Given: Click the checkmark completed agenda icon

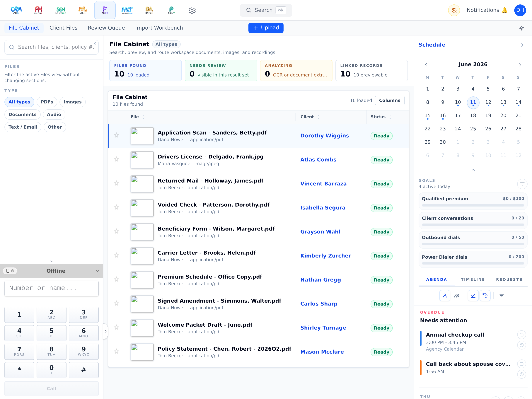Looking at the screenshot, I should [x=473, y=296].
